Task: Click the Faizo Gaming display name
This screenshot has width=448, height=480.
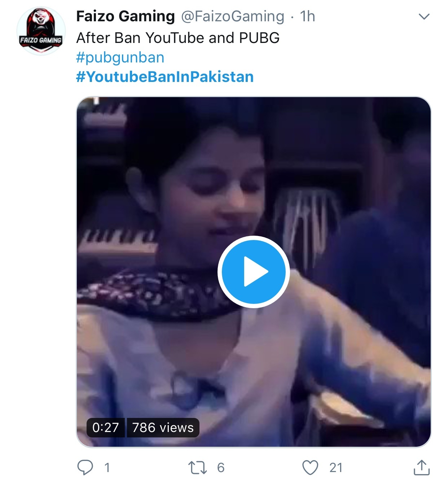Action: (126, 17)
